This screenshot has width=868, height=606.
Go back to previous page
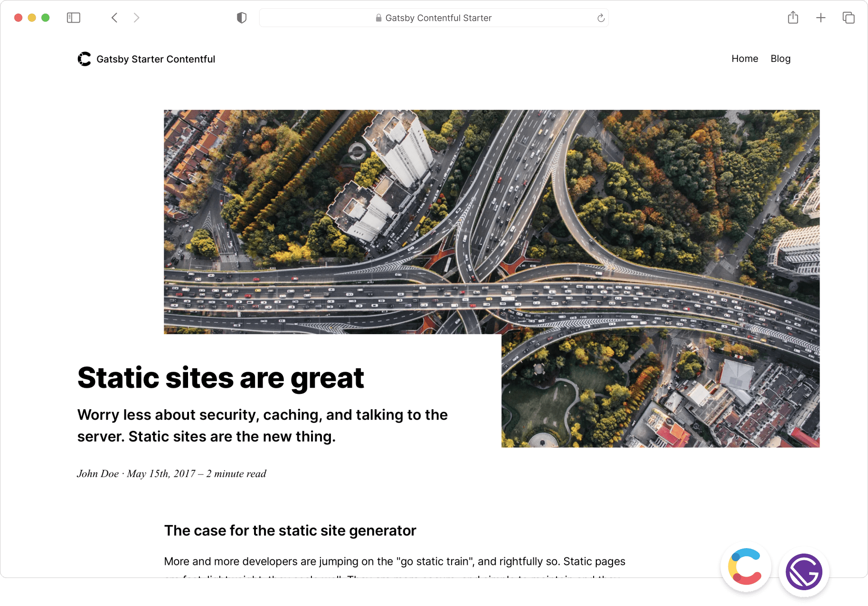pos(114,18)
